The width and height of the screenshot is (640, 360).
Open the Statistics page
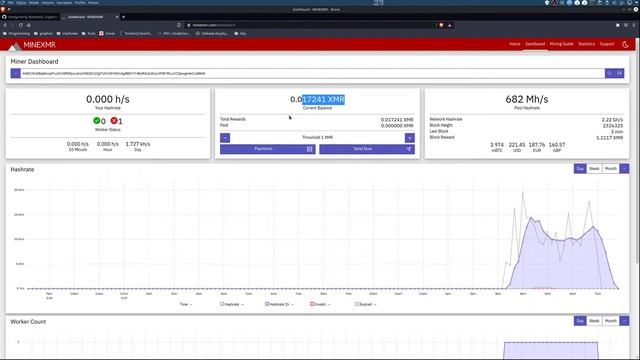[587, 44]
